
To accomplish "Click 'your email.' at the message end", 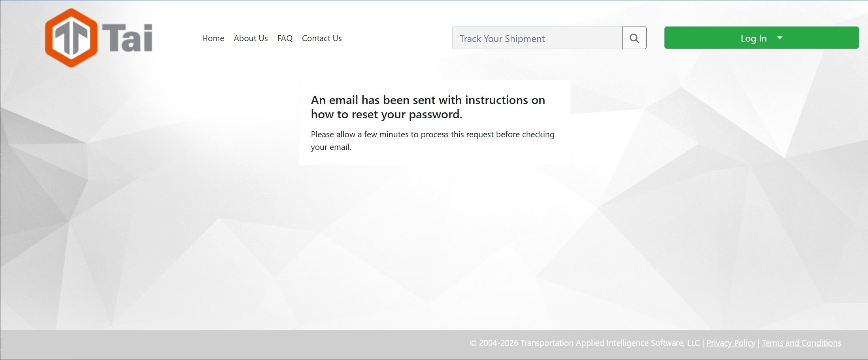I will pyautogui.click(x=331, y=147).
